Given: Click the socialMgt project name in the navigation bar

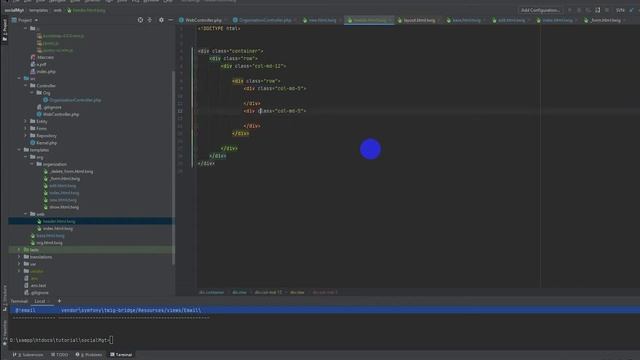Looking at the screenshot, I should coord(14,10).
